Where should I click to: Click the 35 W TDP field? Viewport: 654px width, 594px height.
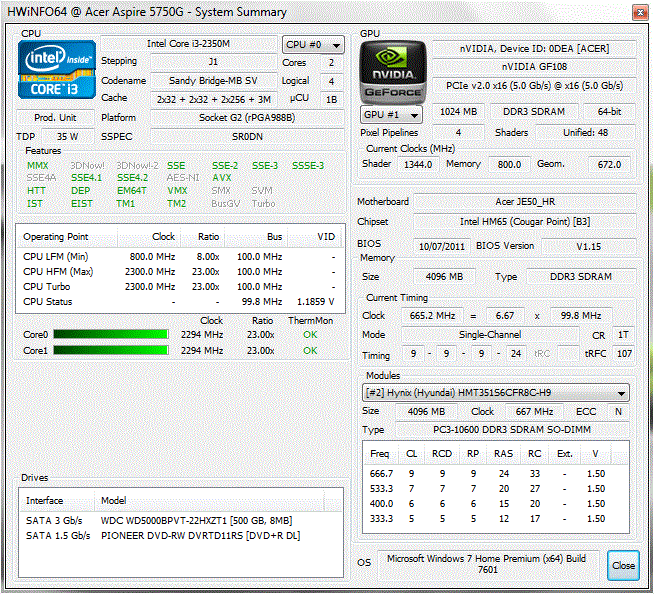[x=68, y=136]
